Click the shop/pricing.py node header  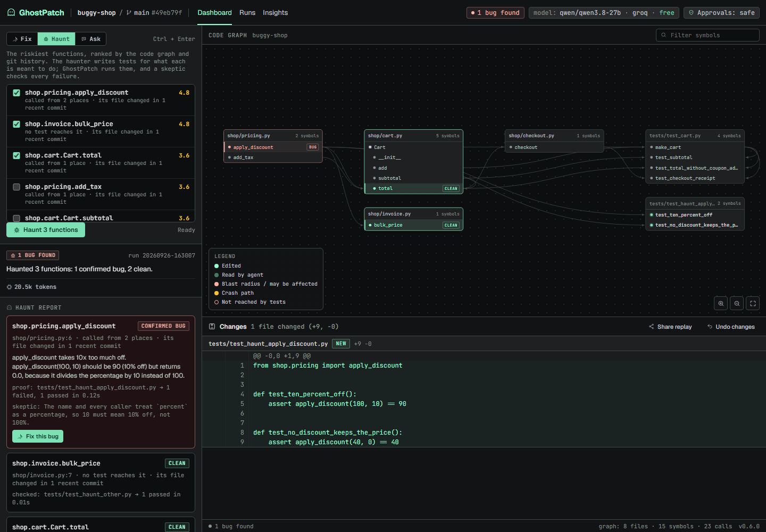pos(273,136)
